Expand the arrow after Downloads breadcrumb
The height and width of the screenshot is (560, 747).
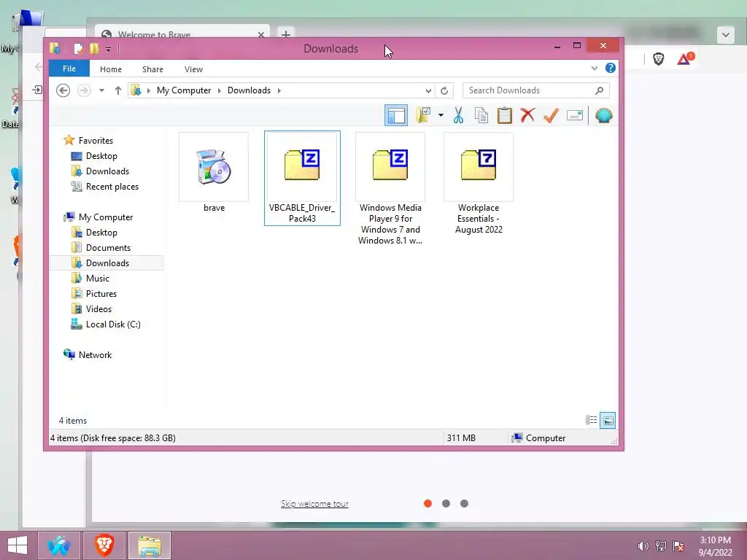point(279,90)
